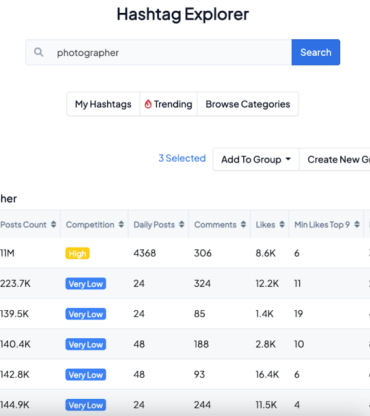The image size is (370, 416).
Task: Click the 4368 daily posts value
Action: click(145, 253)
